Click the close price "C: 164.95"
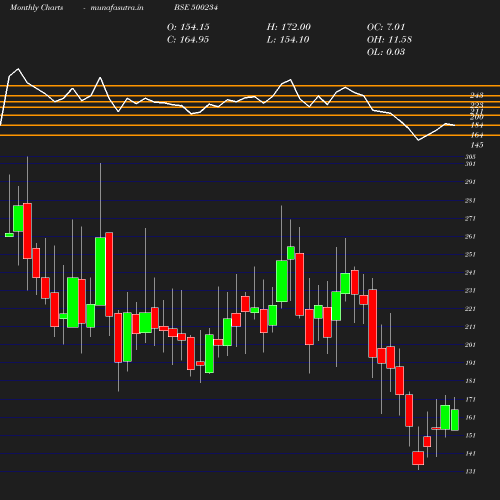The height and width of the screenshot is (500, 500). tap(188, 40)
